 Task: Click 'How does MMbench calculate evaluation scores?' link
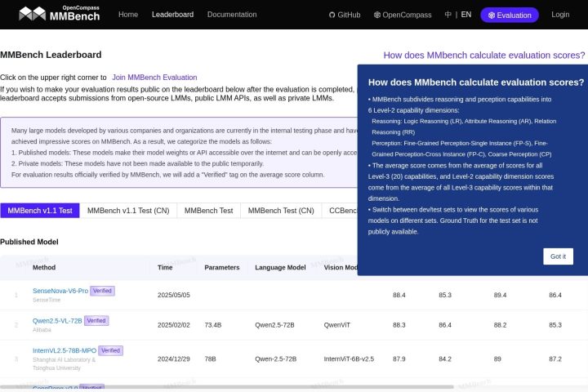tap(483, 56)
